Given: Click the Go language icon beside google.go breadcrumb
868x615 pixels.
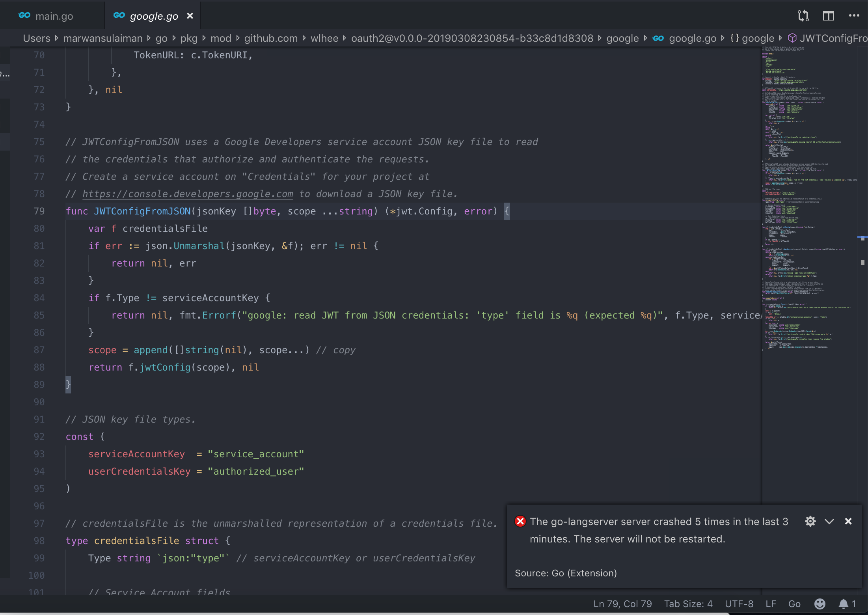Looking at the screenshot, I should [x=659, y=38].
